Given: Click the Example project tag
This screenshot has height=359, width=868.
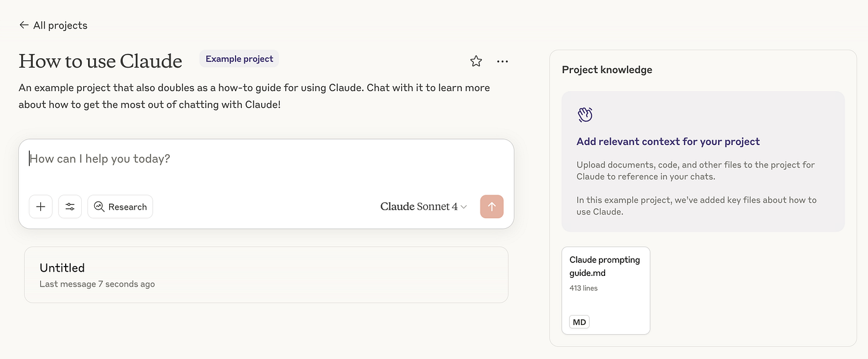Looking at the screenshot, I should (239, 59).
